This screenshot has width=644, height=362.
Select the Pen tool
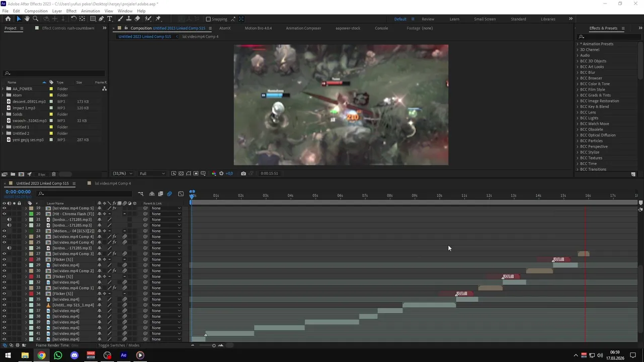pyautogui.click(x=101, y=19)
